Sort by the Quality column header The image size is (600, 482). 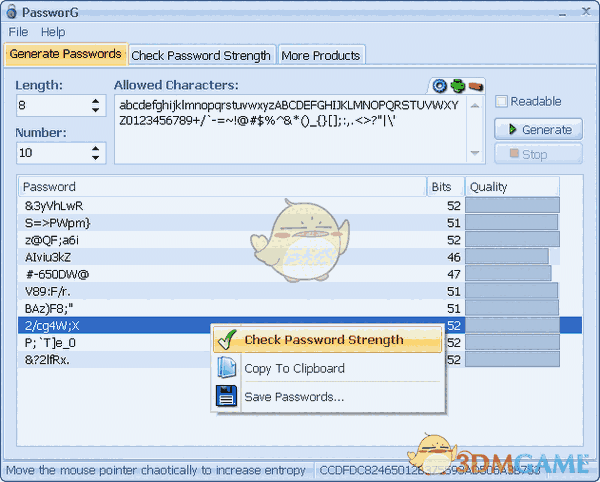(512, 187)
